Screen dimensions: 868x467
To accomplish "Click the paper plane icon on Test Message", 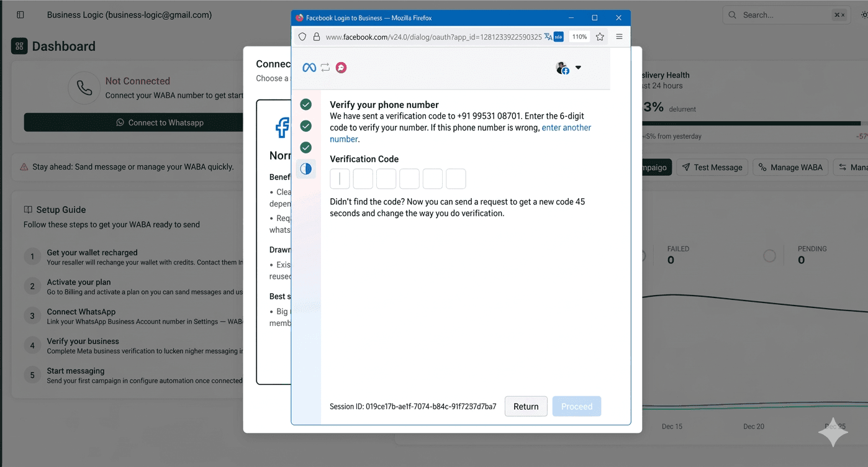I will point(686,167).
